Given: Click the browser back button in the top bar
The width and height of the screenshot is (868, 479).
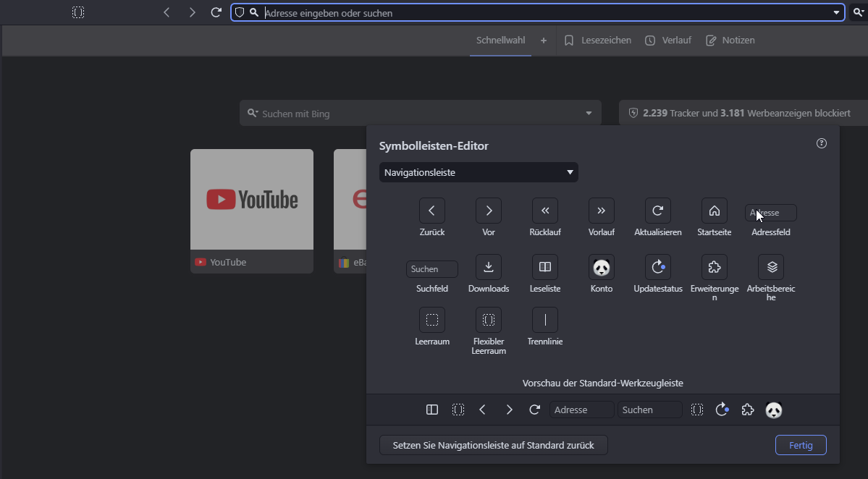Looking at the screenshot, I should coord(167,12).
